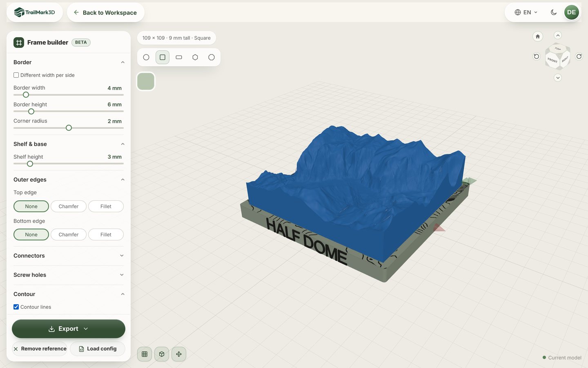588x368 pixels.
Task: Click the Shelf height slider handle
Action: [30, 164]
